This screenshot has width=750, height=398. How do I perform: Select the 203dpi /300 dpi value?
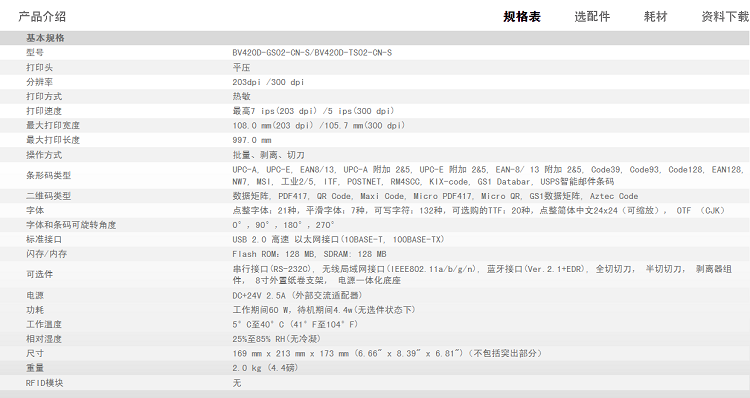(268, 82)
